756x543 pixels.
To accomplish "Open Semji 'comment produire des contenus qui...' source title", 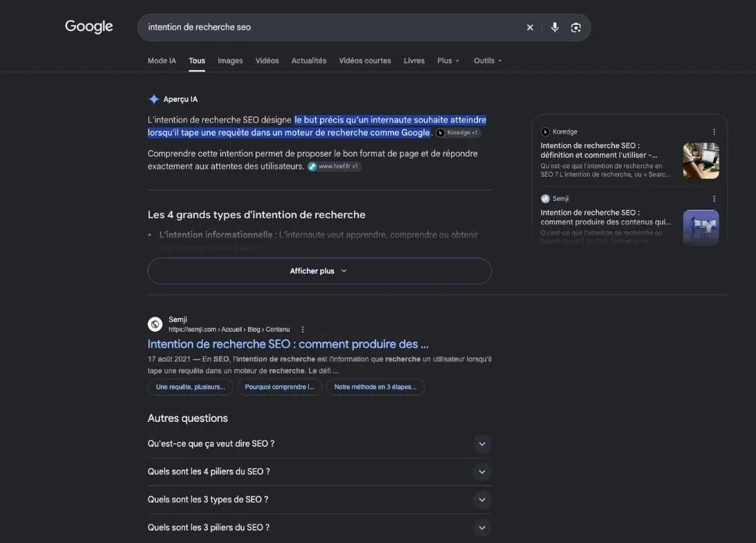I will [606, 217].
